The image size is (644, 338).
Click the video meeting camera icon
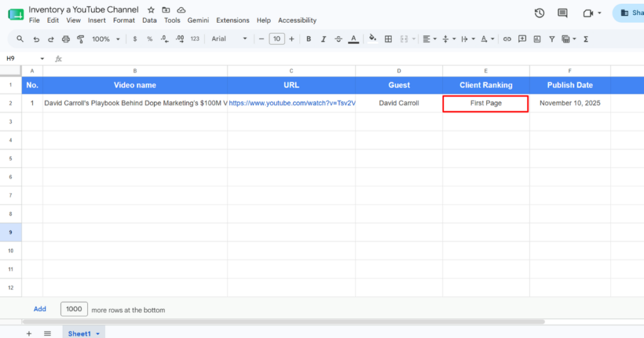(x=588, y=13)
